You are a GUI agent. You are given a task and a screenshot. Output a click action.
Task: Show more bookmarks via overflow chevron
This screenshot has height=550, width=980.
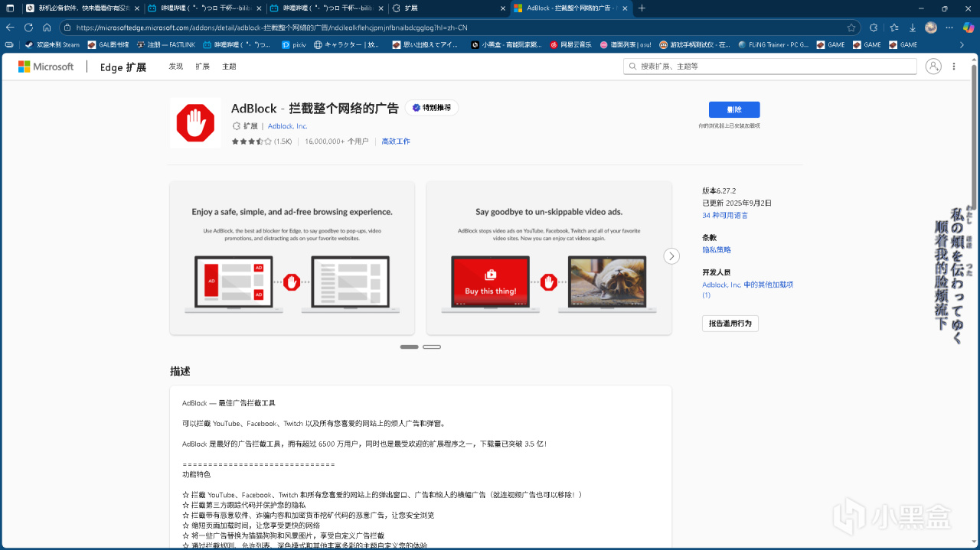(962, 44)
